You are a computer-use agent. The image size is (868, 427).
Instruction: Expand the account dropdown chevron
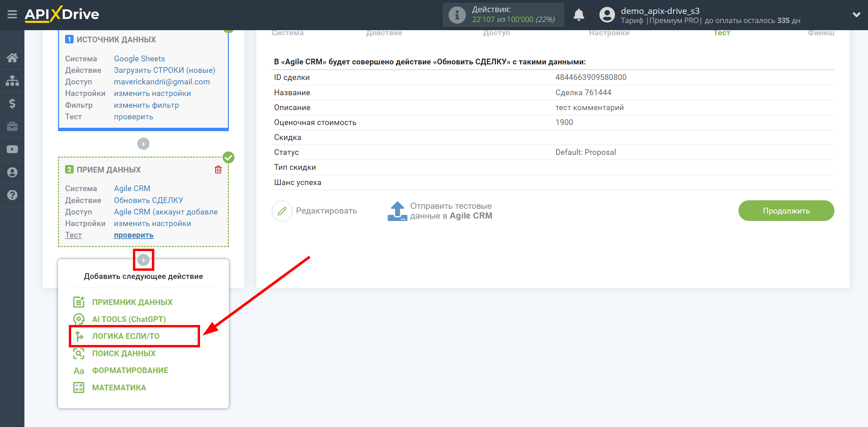tap(856, 15)
